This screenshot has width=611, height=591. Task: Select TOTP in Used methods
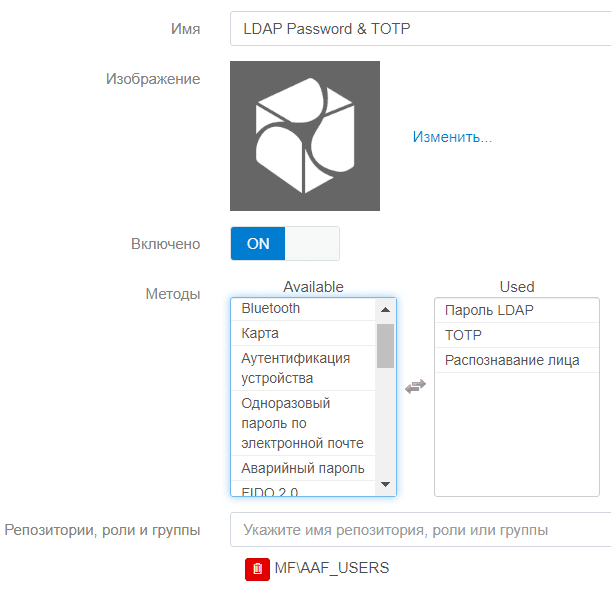tap(516, 335)
